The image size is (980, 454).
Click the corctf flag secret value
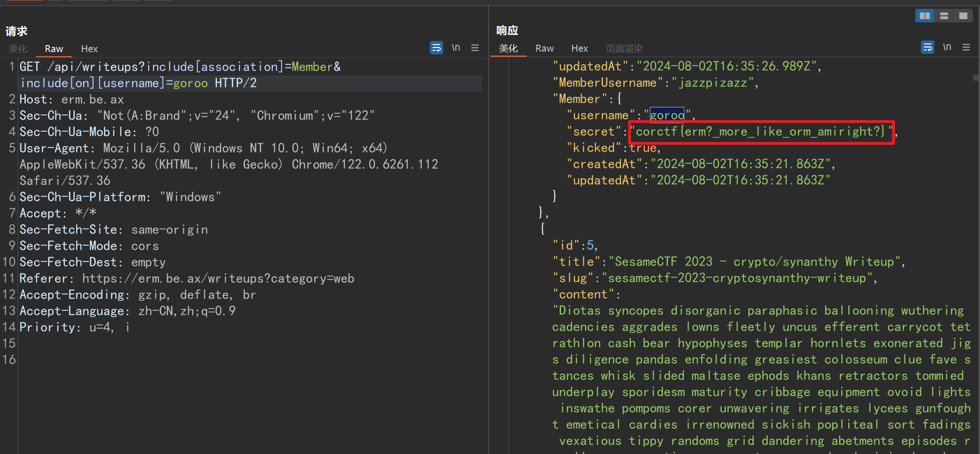761,132
